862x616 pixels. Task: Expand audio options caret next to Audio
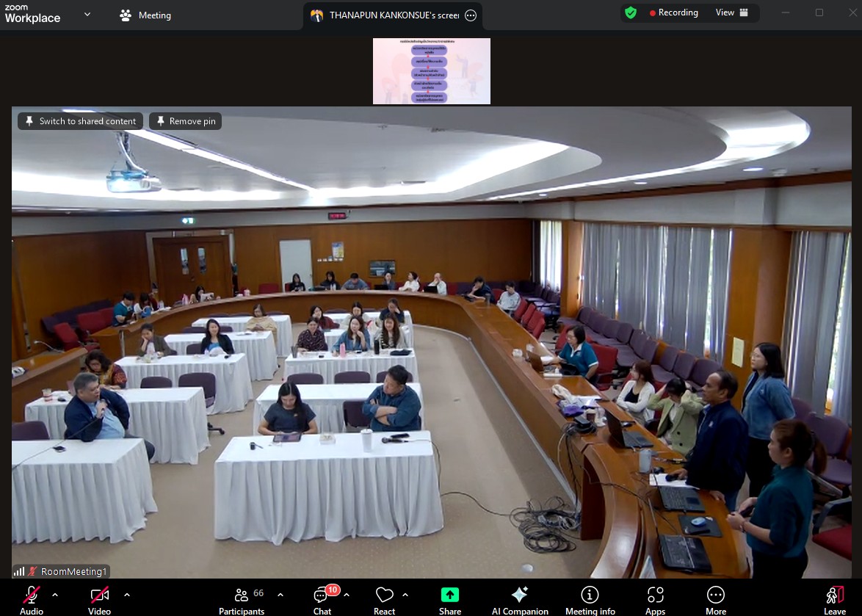click(x=55, y=595)
